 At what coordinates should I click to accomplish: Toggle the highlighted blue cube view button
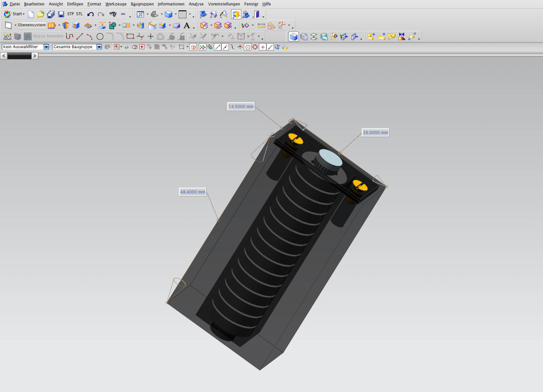(294, 37)
